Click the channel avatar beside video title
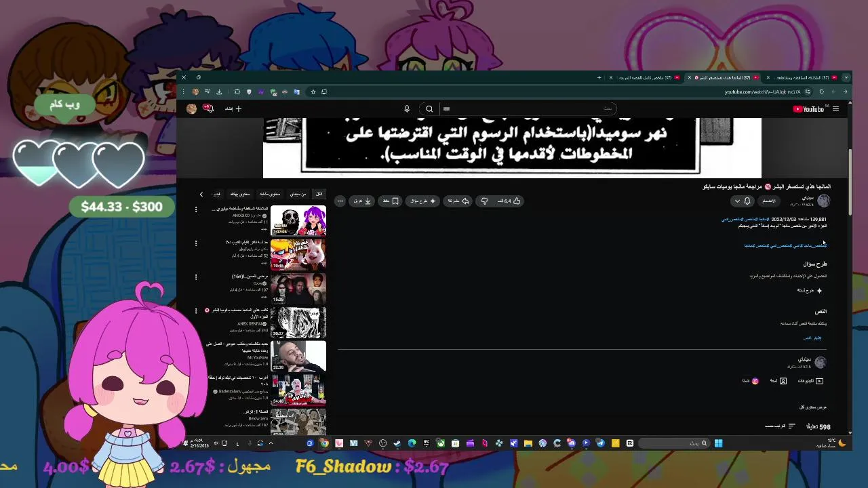 click(x=823, y=201)
